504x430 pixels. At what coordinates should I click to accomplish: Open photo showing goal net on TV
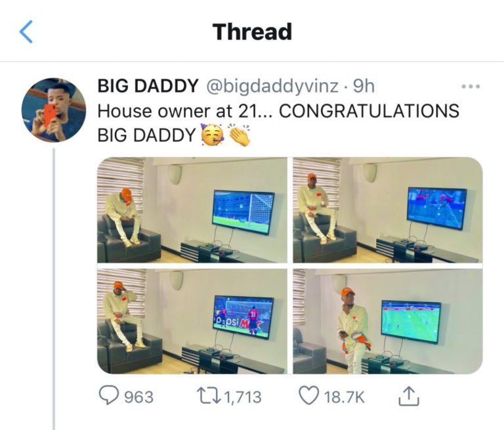click(192, 210)
